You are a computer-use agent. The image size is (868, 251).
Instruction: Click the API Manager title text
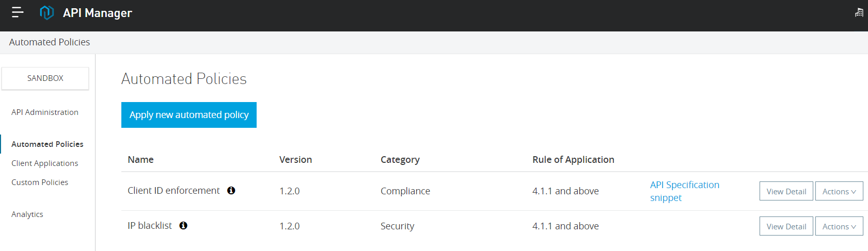click(x=98, y=13)
